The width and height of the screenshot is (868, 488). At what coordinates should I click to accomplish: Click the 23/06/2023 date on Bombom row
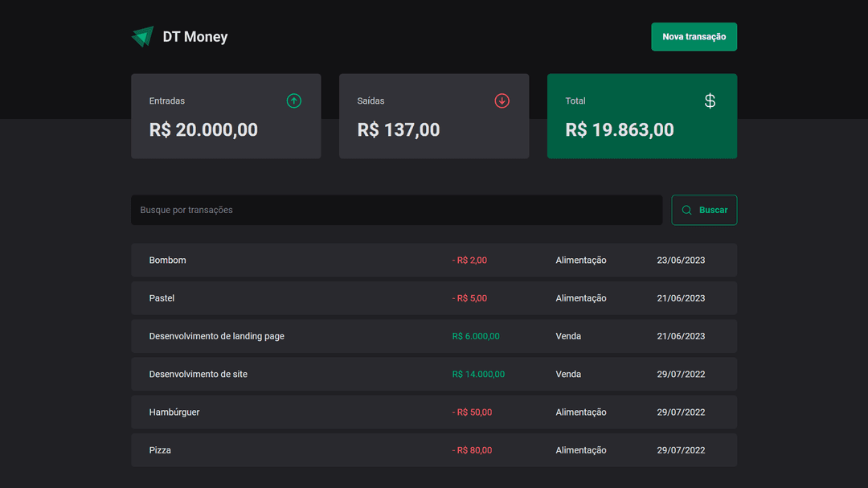tap(681, 260)
